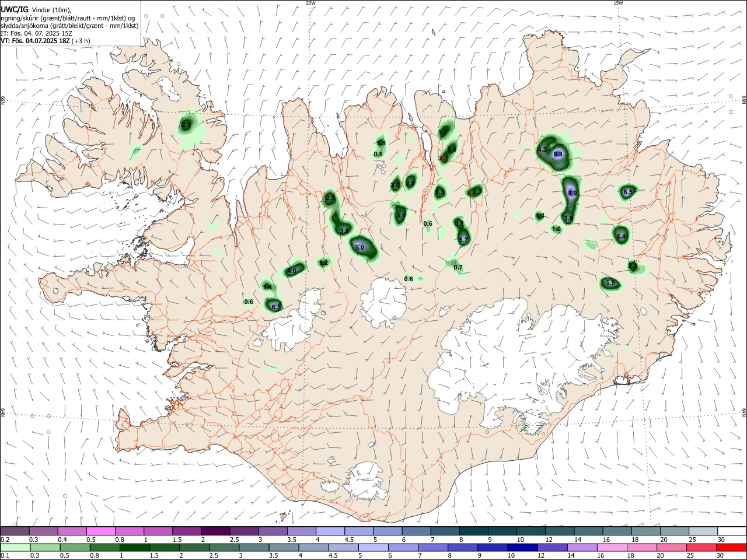Pick the light green 0.1 legend swatch
Screen dimensions: 747x560
click(x=15, y=547)
